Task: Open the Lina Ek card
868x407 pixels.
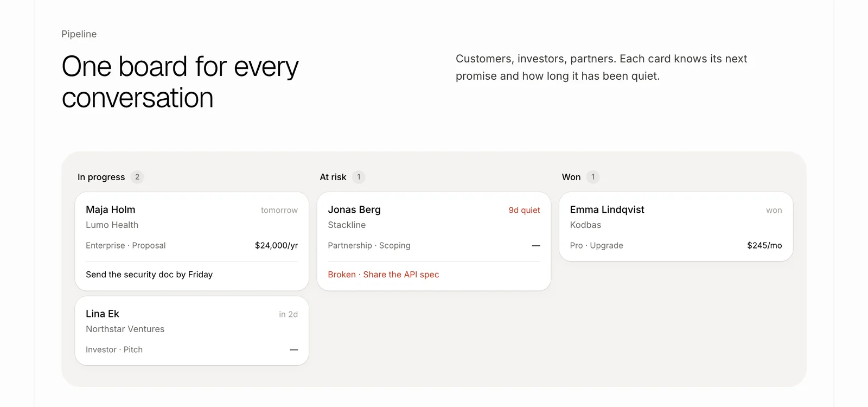Action: [192, 331]
